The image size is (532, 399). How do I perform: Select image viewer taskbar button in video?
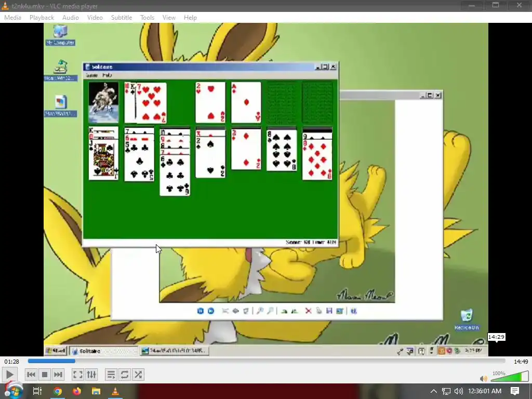(x=175, y=351)
